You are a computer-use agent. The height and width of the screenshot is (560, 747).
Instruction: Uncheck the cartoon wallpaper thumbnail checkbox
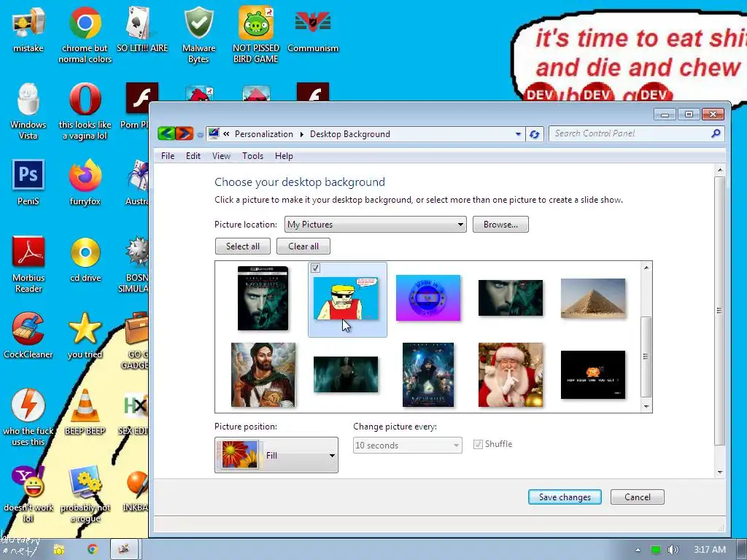click(x=315, y=268)
